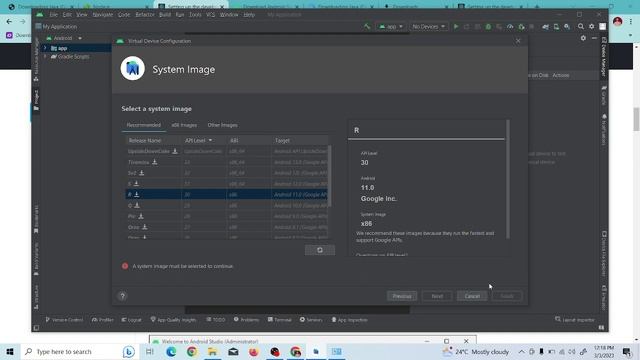The height and width of the screenshot is (360, 640).
Task: Open Project panel gear options
Action: coord(583,38)
